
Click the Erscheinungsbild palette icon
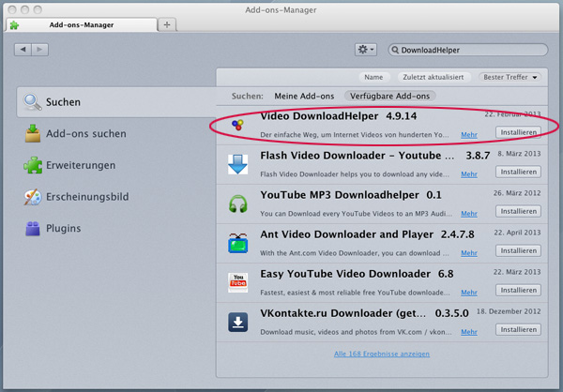pyautogui.click(x=33, y=197)
